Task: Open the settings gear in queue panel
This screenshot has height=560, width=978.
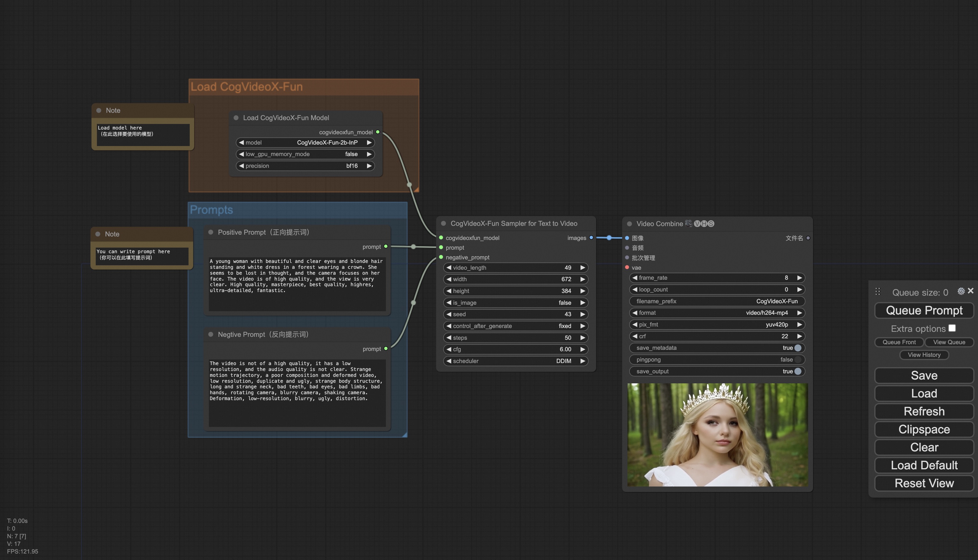Action: tap(961, 291)
